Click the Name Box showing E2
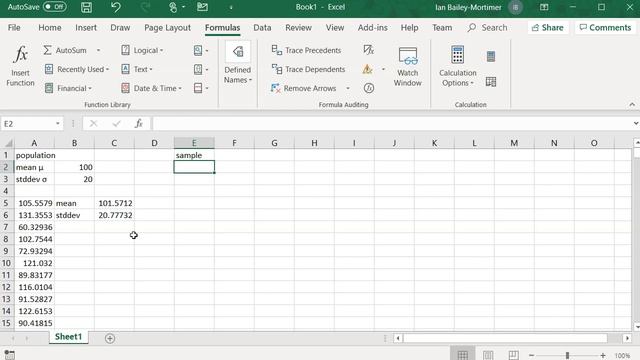 point(28,124)
